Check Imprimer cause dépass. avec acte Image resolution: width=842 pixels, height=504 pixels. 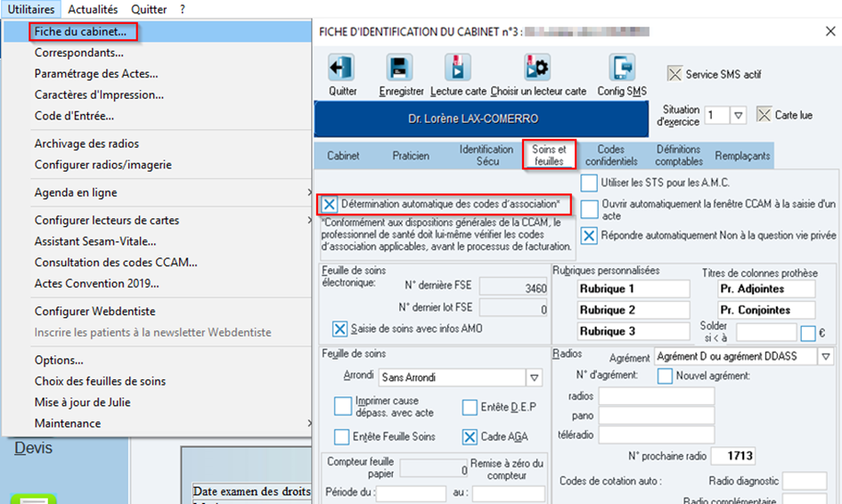(343, 406)
